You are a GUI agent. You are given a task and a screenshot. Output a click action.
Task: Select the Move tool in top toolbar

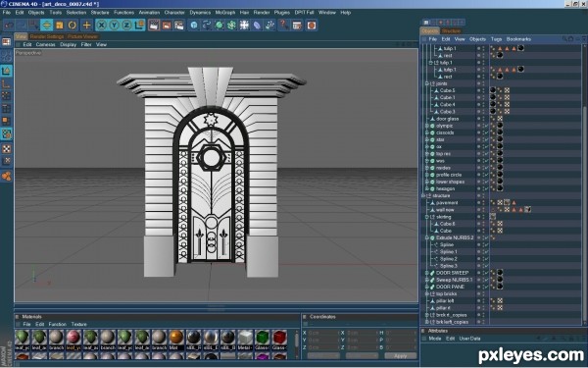47,26
